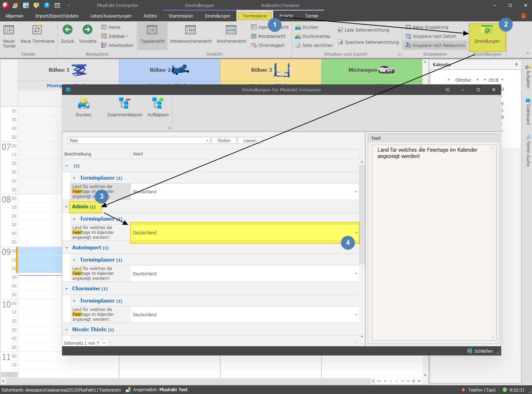The width and height of the screenshot is (532, 394).
Task: Go to previous year in Kalender panel
Action: coord(484,80)
